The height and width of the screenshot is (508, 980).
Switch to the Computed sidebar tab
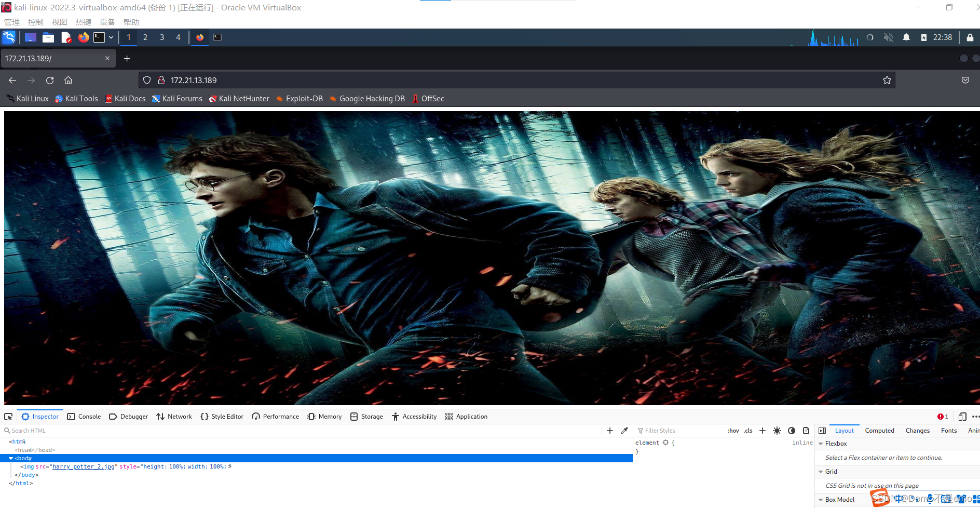point(880,431)
